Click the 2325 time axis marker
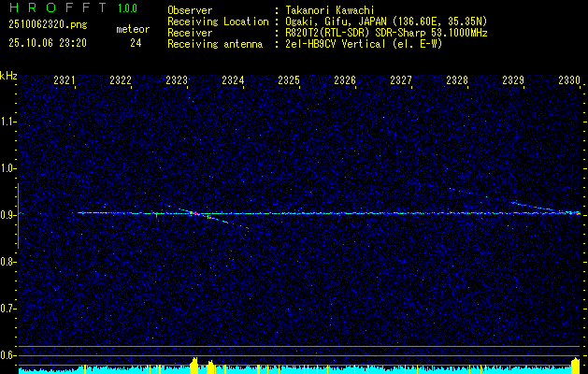The height and width of the screenshot is (374, 588). point(289,79)
